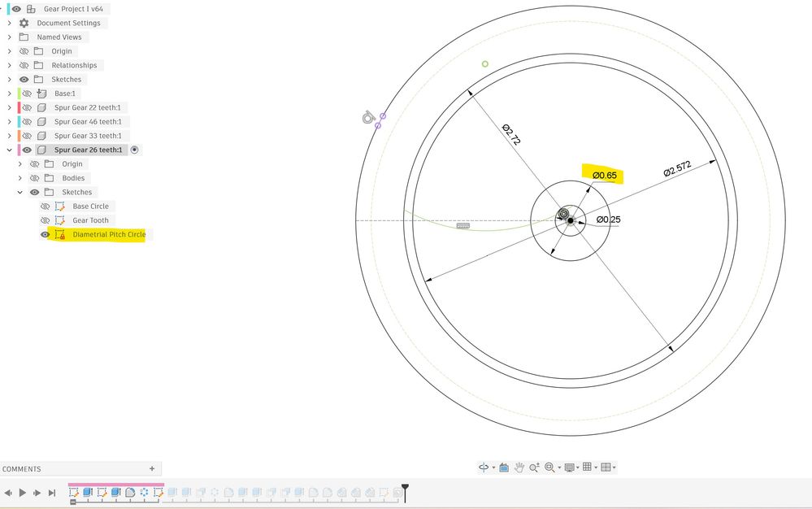This screenshot has width=812, height=509.
Task: Play the timeline
Action: point(22,493)
